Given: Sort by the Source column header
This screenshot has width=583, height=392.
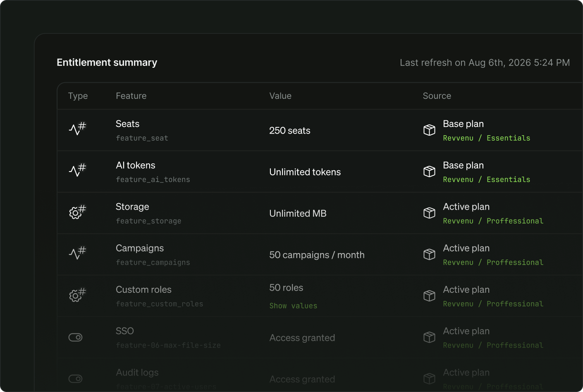Looking at the screenshot, I should (437, 96).
